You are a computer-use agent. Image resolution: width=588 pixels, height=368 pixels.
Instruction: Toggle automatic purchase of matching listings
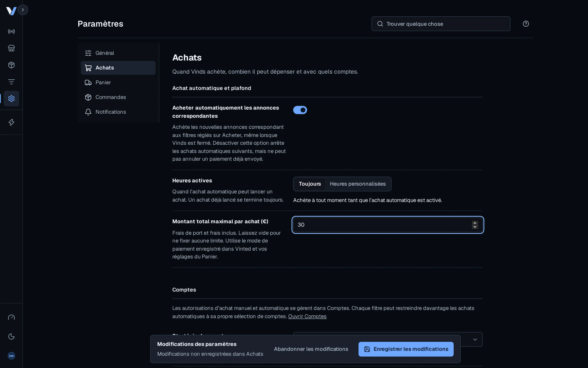300,110
